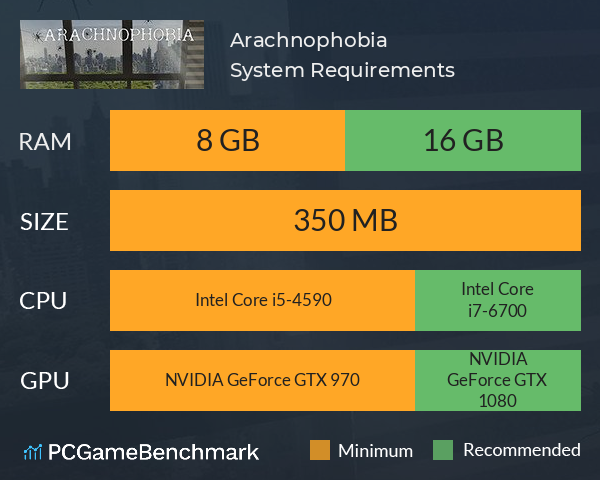
Task: Click the Arachnophobia System Requirements title
Action: tap(342, 55)
